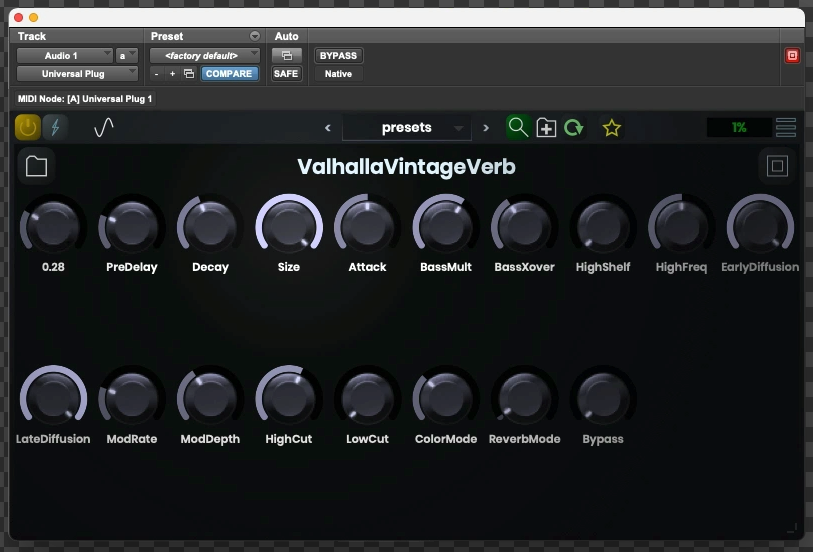Toggle the BYPASS button
Image resolution: width=813 pixels, height=552 pixels.
click(x=339, y=55)
